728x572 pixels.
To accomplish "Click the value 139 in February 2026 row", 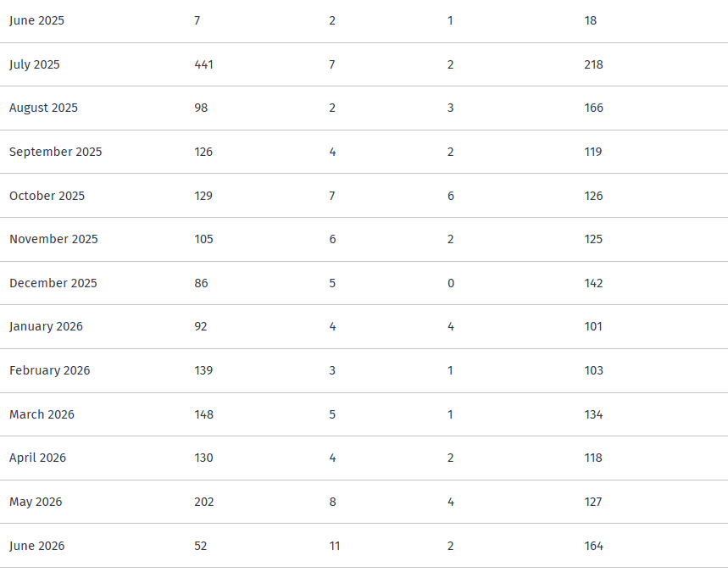I will (203, 370).
